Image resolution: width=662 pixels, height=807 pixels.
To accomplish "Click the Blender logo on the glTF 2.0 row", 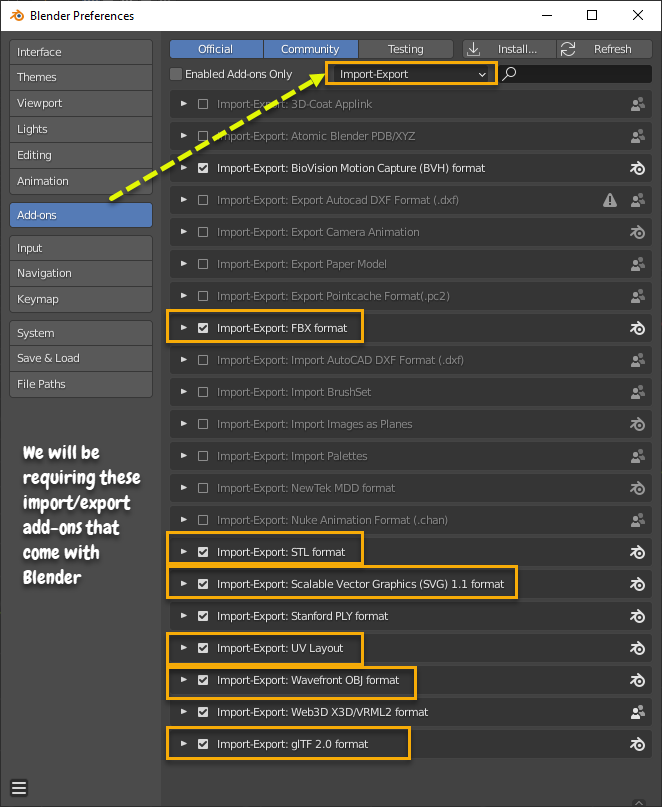I will tap(637, 744).
